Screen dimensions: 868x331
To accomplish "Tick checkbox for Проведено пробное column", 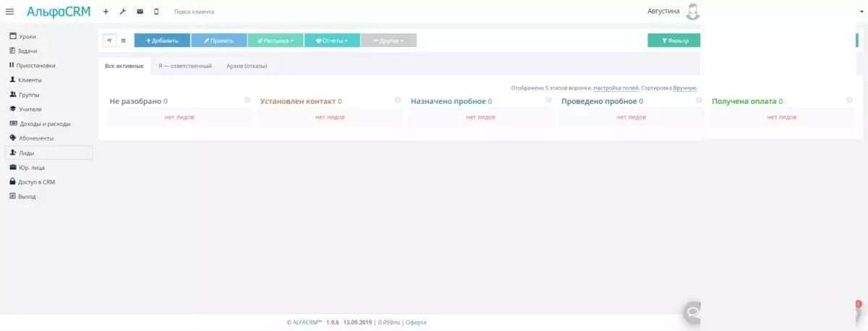I will point(699,100).
